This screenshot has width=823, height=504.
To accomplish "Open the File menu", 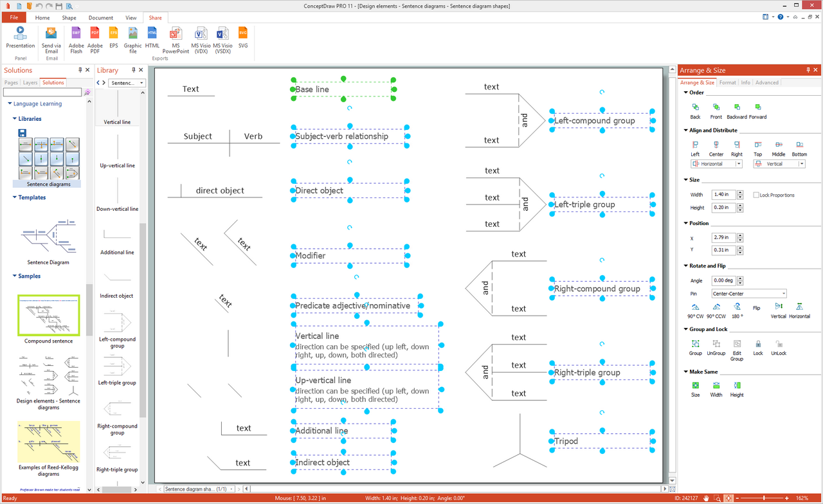I will (14, 17).
